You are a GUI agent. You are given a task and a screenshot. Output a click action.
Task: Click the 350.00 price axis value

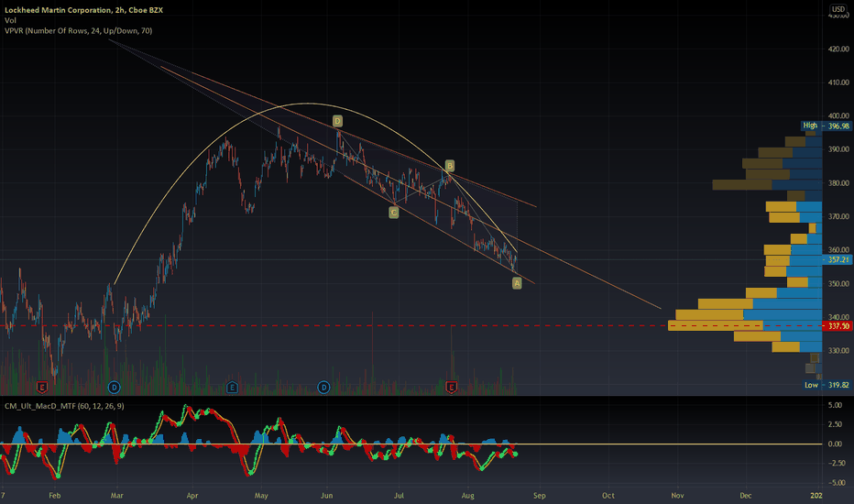[838, 284]
